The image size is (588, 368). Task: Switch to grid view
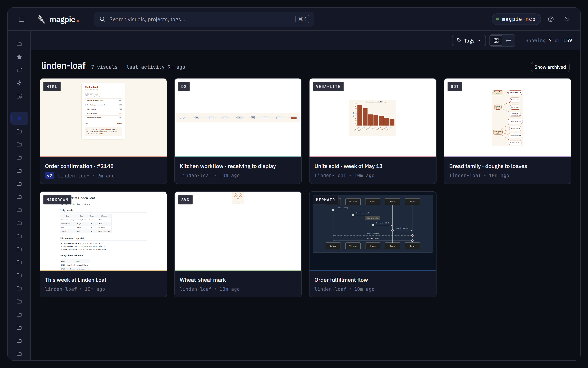(496, 40)
